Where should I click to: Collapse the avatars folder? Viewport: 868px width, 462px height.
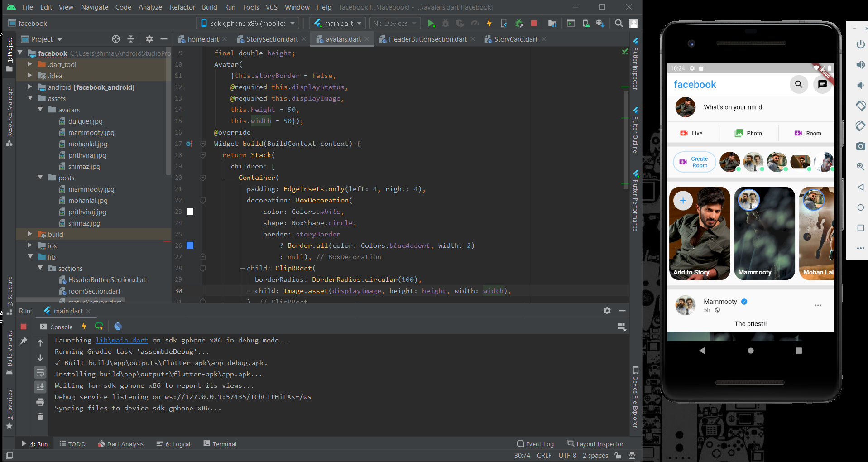click(41, 110)
